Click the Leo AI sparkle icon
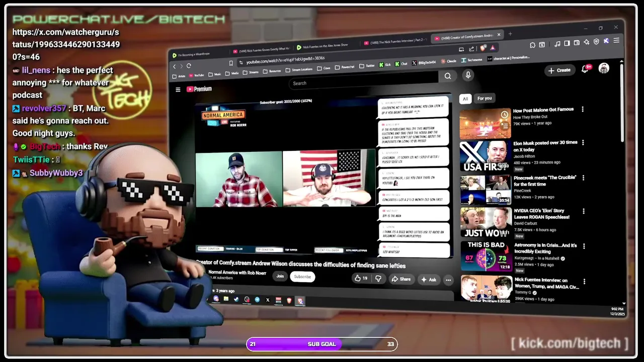The image size is (644, 362). coord(587,42)
